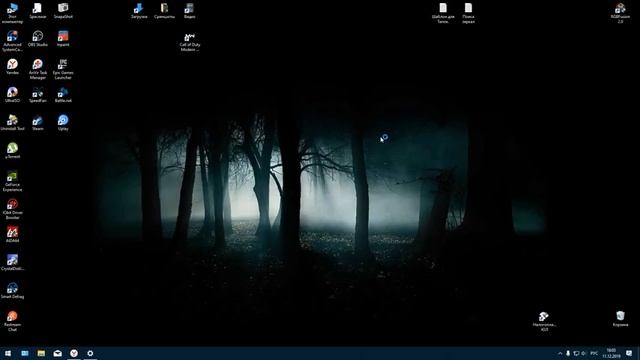Open File Explorer from the taskbar
The width and height of the screenshot is (640, 360).
click(x=41, y=353)
